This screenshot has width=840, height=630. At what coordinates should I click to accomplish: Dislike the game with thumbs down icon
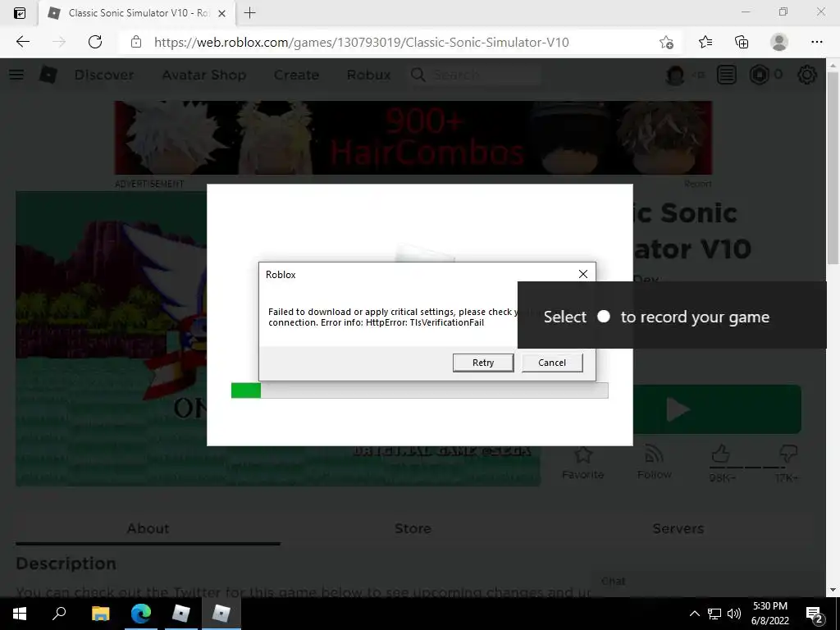(x=788, y=454)
